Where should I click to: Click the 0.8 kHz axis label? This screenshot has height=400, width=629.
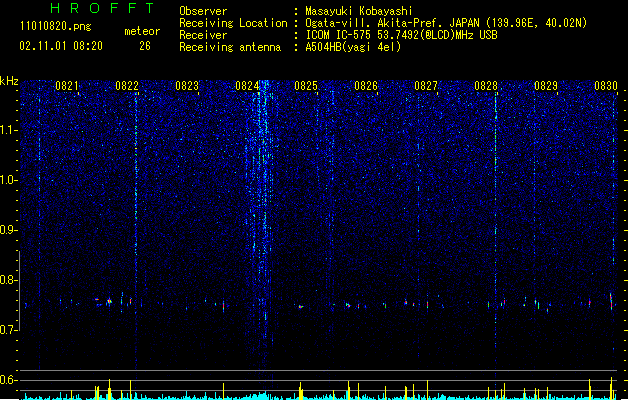coord(9,280)
